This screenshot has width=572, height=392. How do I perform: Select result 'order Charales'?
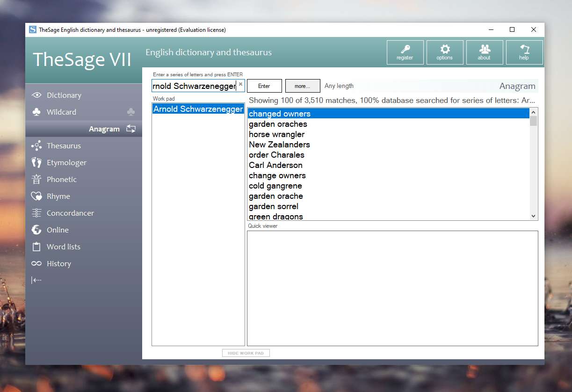click(388, 155)
